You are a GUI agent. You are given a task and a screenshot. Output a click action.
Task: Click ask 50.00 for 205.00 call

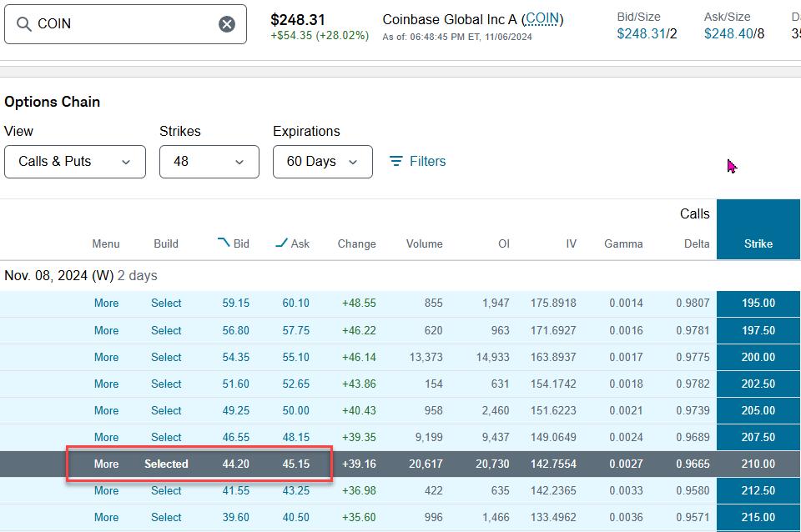(x=295, y=410)
